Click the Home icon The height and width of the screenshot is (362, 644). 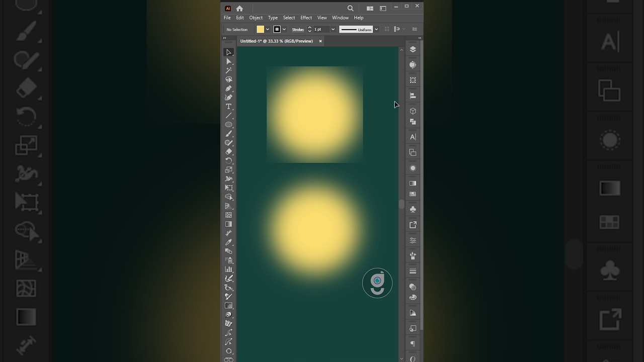coord(239,9)
